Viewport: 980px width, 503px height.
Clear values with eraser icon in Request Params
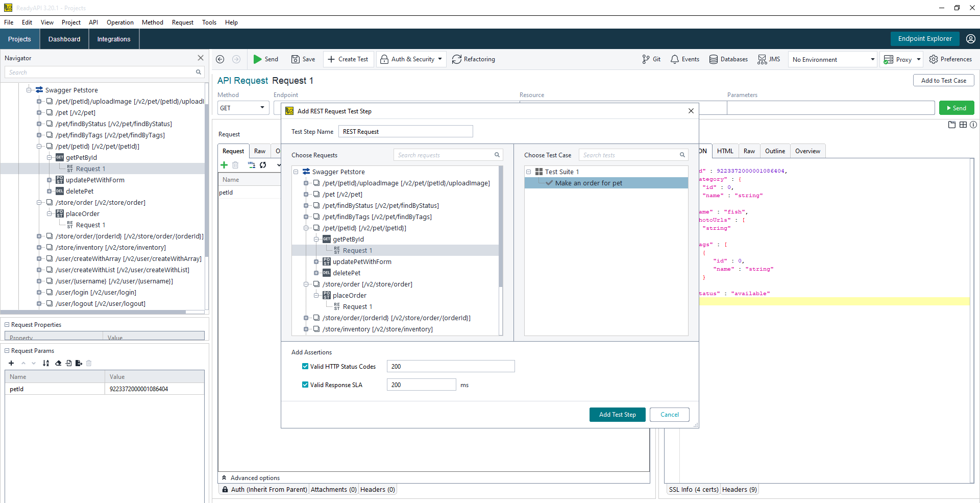coord(58,363)
